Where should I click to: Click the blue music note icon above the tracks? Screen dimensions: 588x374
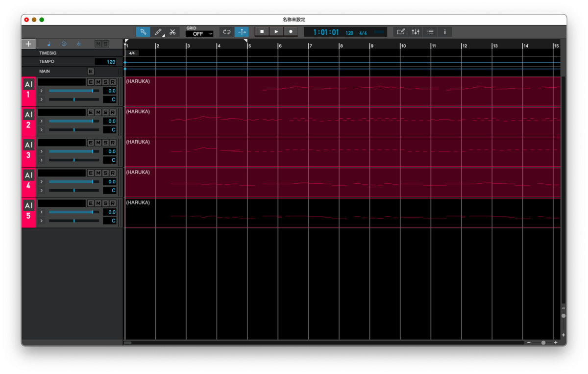[x=49, y=44]
